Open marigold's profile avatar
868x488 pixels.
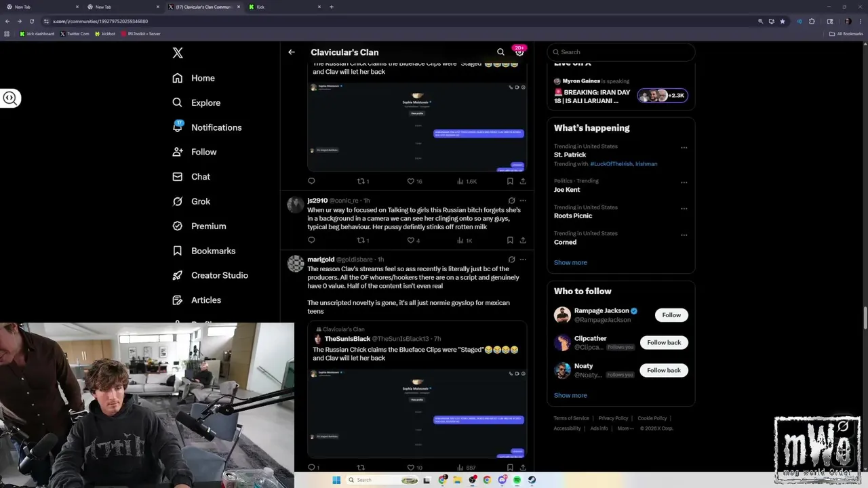pos(296,264)
